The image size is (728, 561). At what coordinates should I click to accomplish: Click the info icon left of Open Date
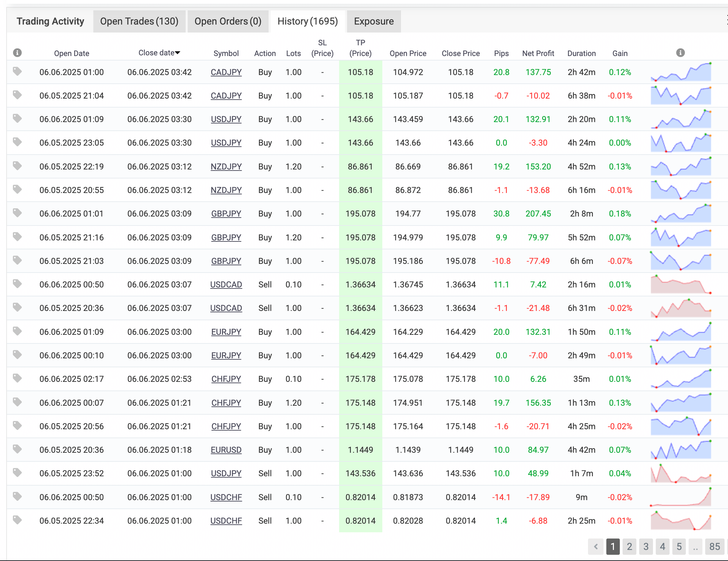17,53
